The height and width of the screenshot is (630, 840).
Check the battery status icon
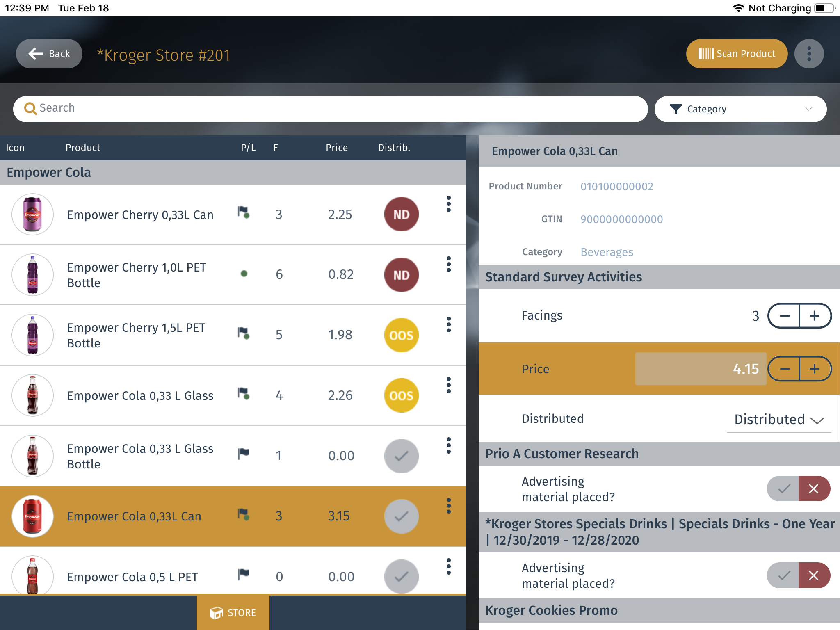pyautogui.click(x=825, y=8)
